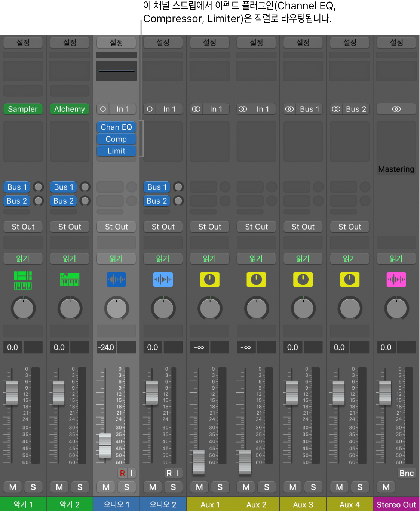Click the Bnc bounce button
The width and height of the screenshot is (420, 511).
tap(406, 473)
